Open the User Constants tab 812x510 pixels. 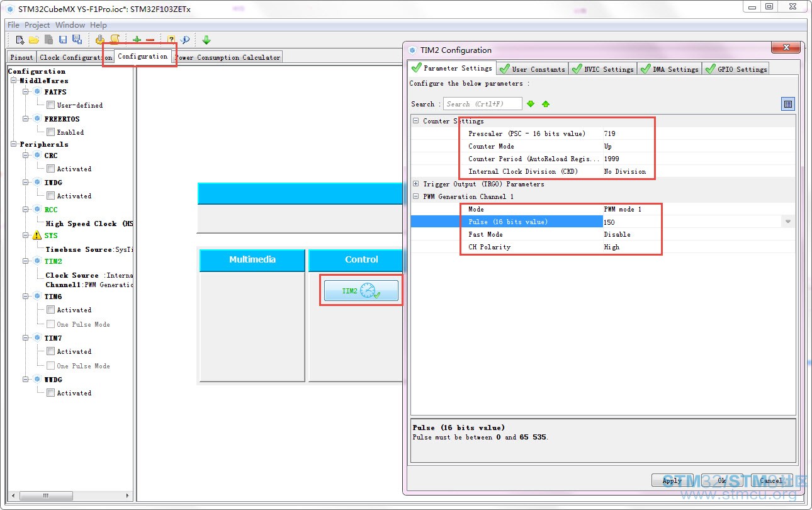pyautogui.click(x=532, y=69)
